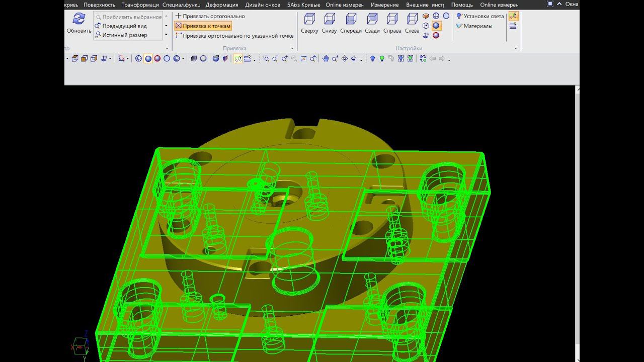Select the four-arrow rotate view tool
This screenshot has width=644, height=362.
345,59
